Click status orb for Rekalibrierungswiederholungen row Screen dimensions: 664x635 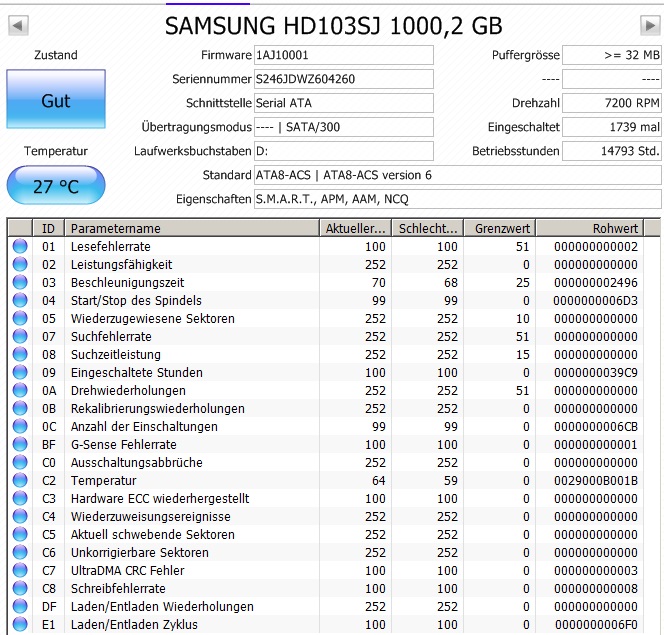20,408
